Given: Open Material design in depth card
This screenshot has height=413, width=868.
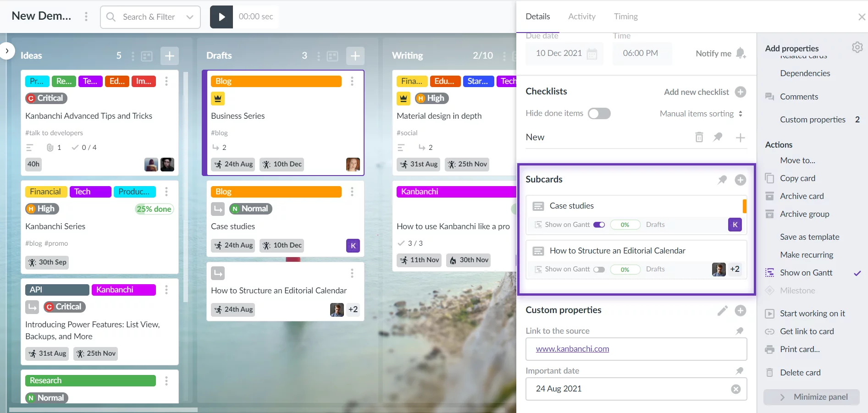Looking at the screenshot, I should pyautogui.click(x=439, y=116).
